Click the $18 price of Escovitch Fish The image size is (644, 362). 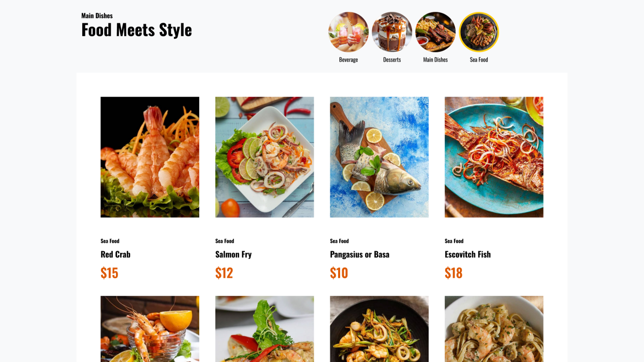tap(453, 273)
